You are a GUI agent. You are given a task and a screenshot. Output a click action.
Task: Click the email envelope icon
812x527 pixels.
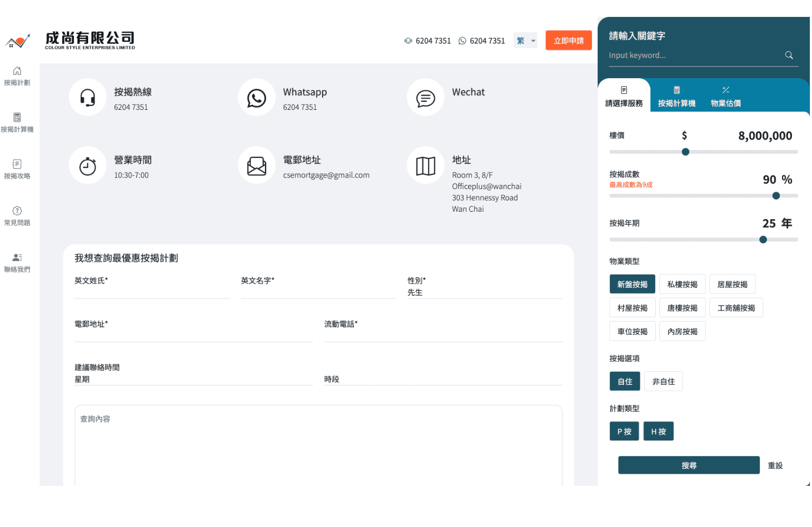[257, 166]
